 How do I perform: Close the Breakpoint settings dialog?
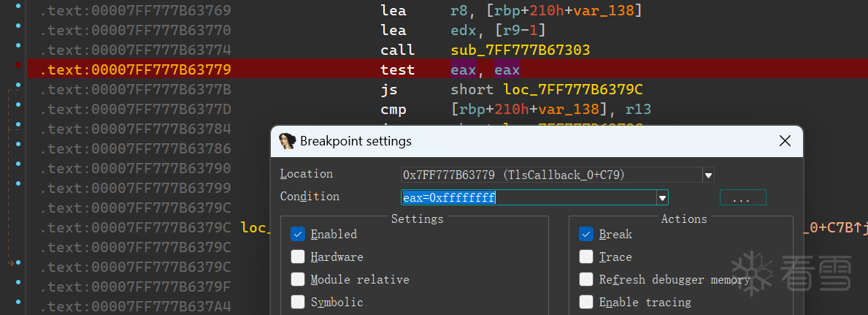(x=786, y=141)
